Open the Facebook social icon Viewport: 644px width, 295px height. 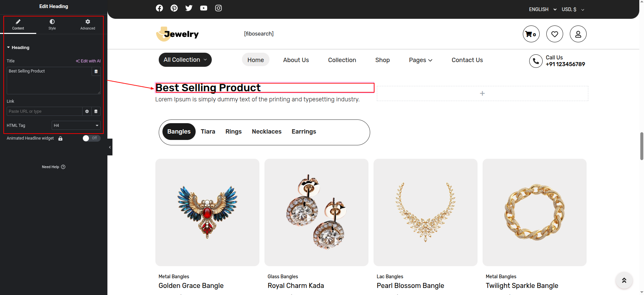pyautogui.click(x=159, y=8)
